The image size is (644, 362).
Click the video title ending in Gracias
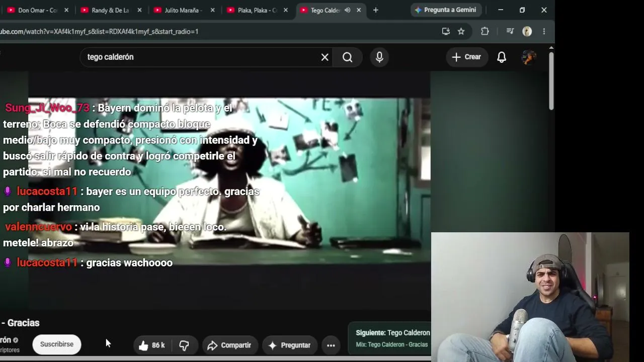click(20, 323)
